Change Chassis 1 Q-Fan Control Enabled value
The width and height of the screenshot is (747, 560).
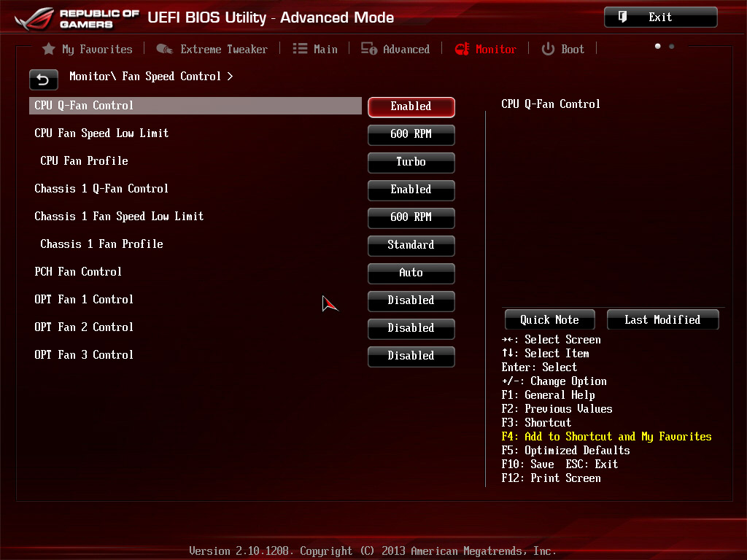click(411, 190)
